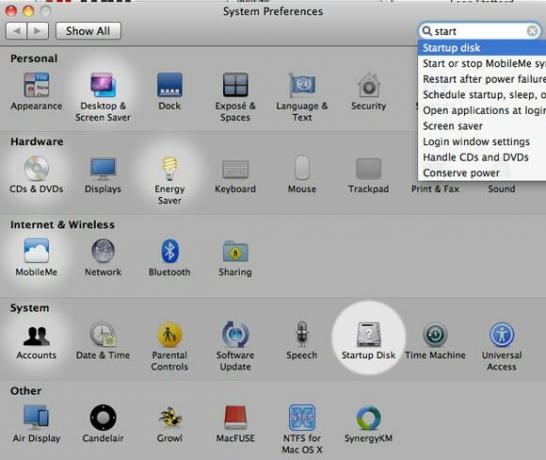Select 'Handle CDs and DVDs' suggestion
Screen dimensions: 546x460
(482, 157)
